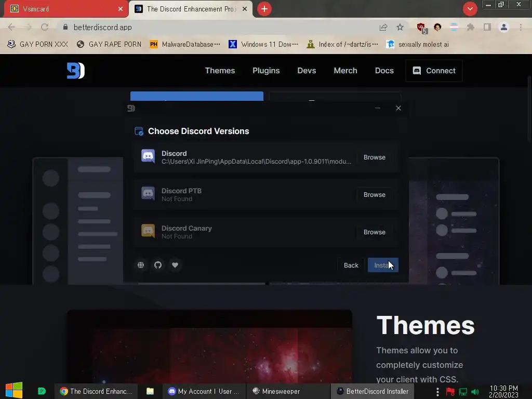532x399 pixels.
Task: Open the Merch navigation link
Action: [x=345, y=71]
